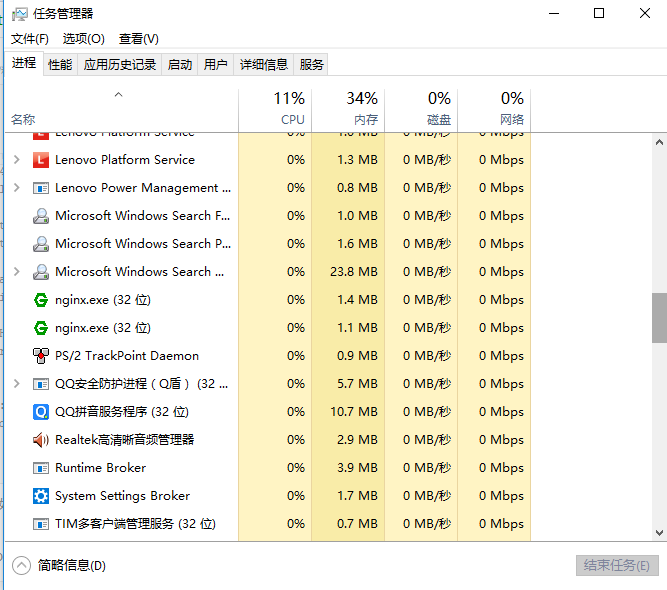667x590 pixels.
Task: Sort processes by the CPU column header
Action: [x=275, y=110]
